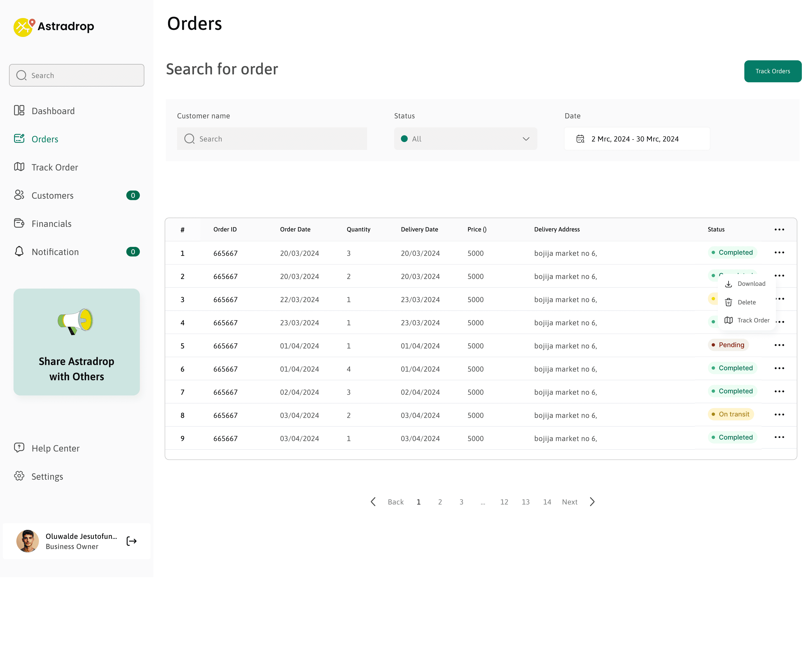The height and width of the screenshot is (664, 812).
Task: Click the logout icon beside user name
Action: (x=131, y=541)
